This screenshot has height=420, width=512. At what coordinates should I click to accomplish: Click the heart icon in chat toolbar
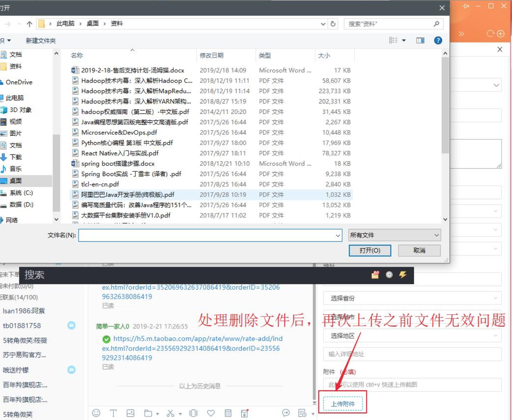[211, 413]
